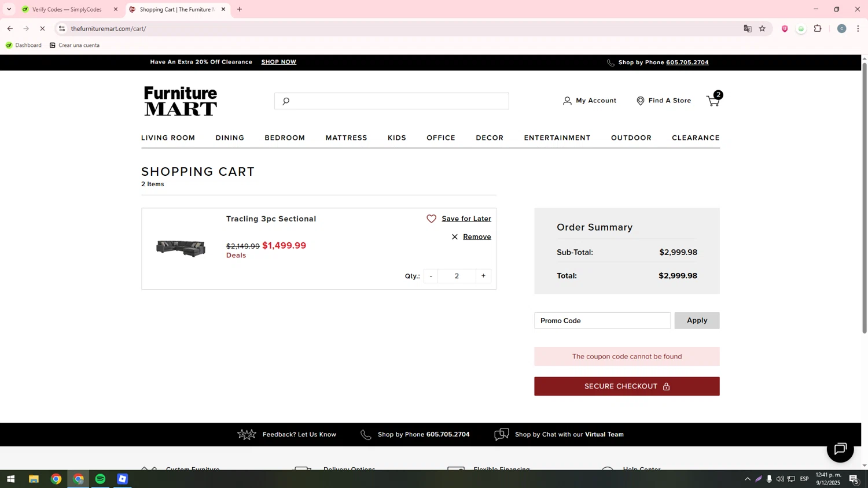Click the Find A Store text link
This screenshot has width=868, height=488.
[x=670, y=101]
